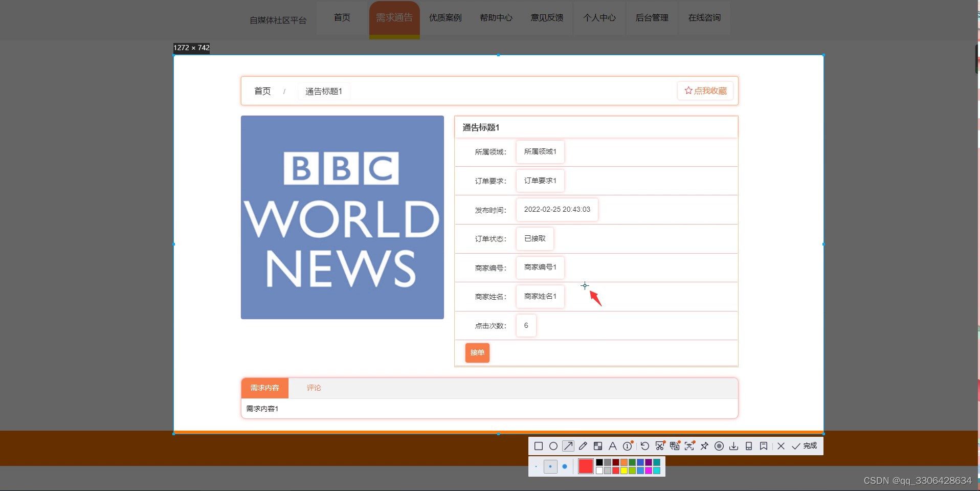
Task: Click the 通告标题1 detail heading
Action: coord(481,127)
